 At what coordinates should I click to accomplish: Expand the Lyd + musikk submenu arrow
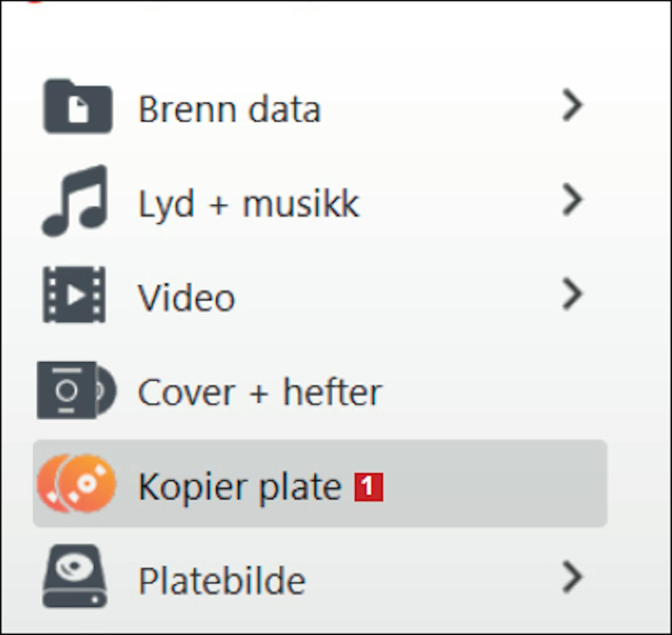572,200
